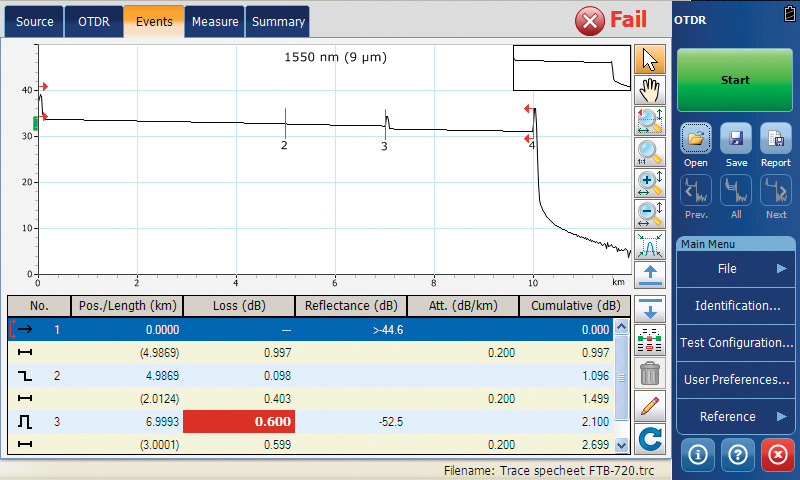Select event 3 row in table

(300, 422)
